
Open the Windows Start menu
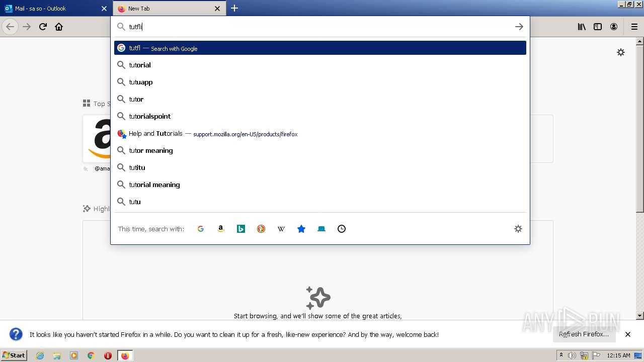coord(14,355)
